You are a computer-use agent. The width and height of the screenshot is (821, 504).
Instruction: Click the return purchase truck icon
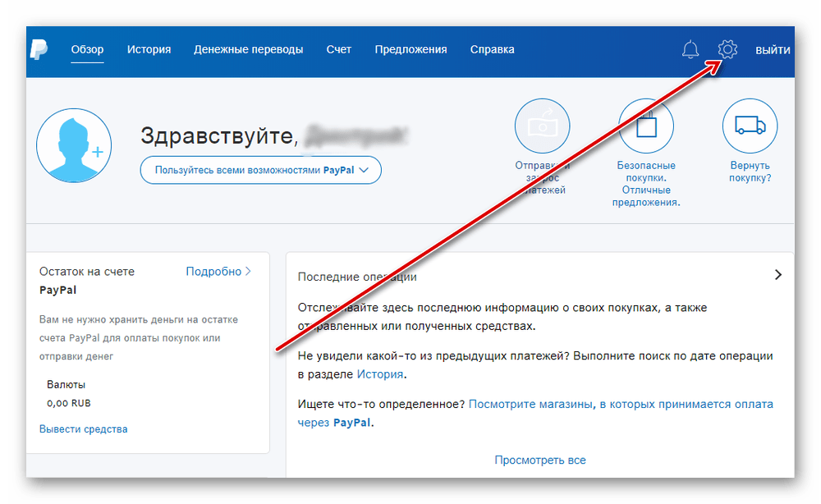[x=750, y=126]
